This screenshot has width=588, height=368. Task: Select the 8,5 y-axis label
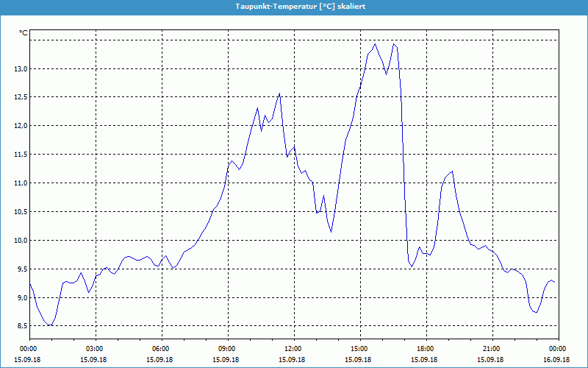pos(19,327)
